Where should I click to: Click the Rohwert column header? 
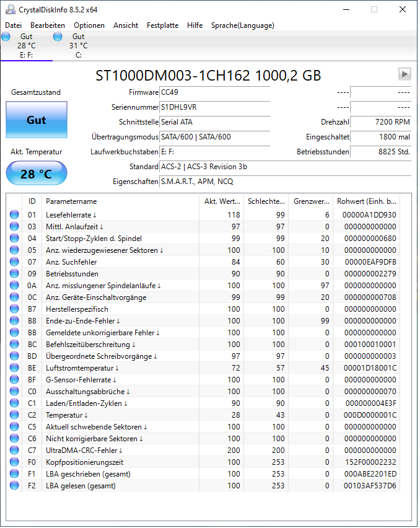(368, 203)
